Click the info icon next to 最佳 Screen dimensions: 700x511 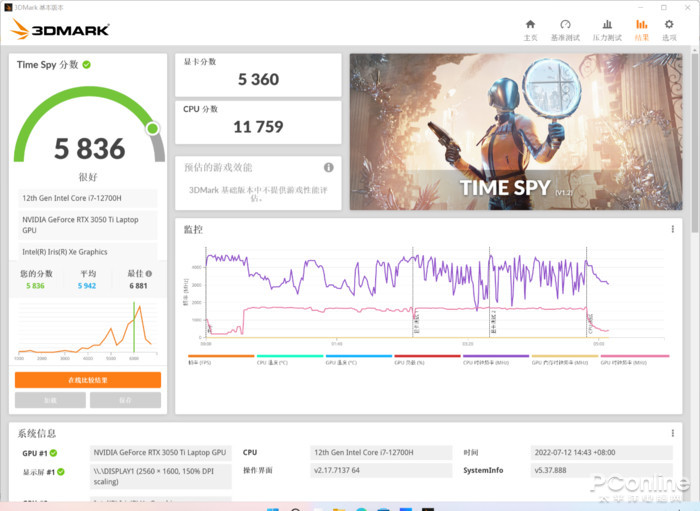point(149,274)
